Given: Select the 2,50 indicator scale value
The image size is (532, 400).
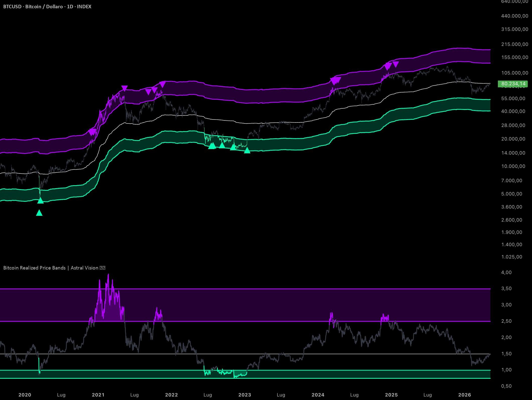Looking at the screenshot, I should 506,321.
